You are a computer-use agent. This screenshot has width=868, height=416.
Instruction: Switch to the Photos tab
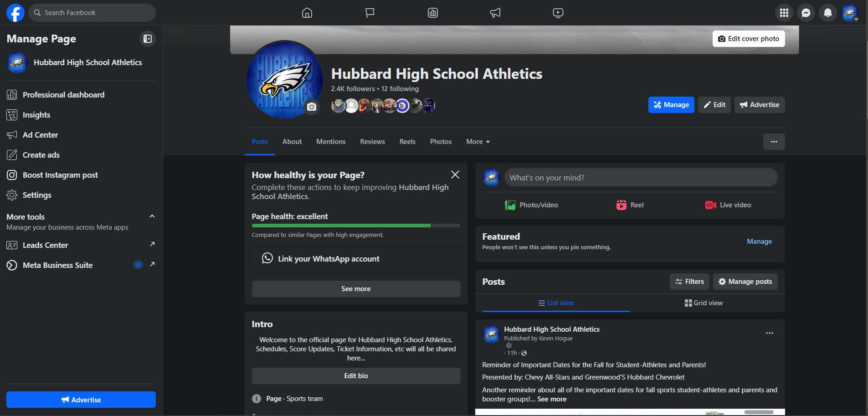441,142
